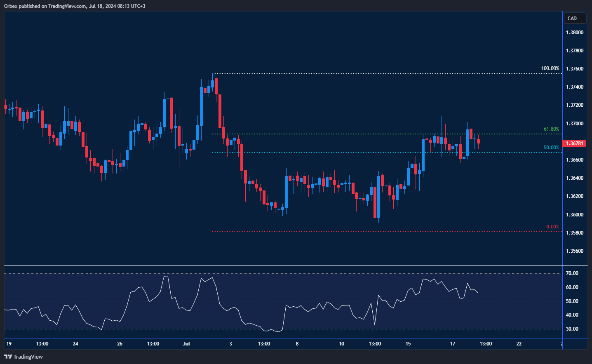Viewport: 592px width, 364px height.
Task: Click the 1.37600 price scale label
Action: [574, 69]
